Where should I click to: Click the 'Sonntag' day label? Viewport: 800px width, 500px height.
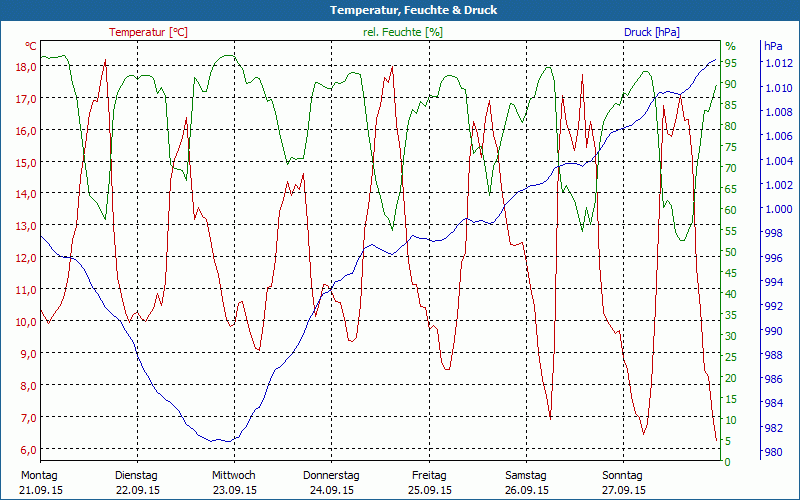pos(622,476)
